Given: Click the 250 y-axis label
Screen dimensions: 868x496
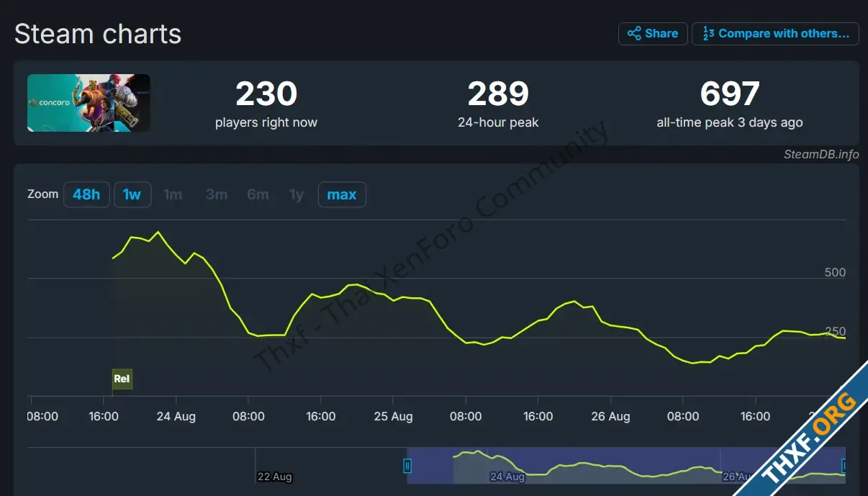Looking at the screenshot, I should coord(835,332).
